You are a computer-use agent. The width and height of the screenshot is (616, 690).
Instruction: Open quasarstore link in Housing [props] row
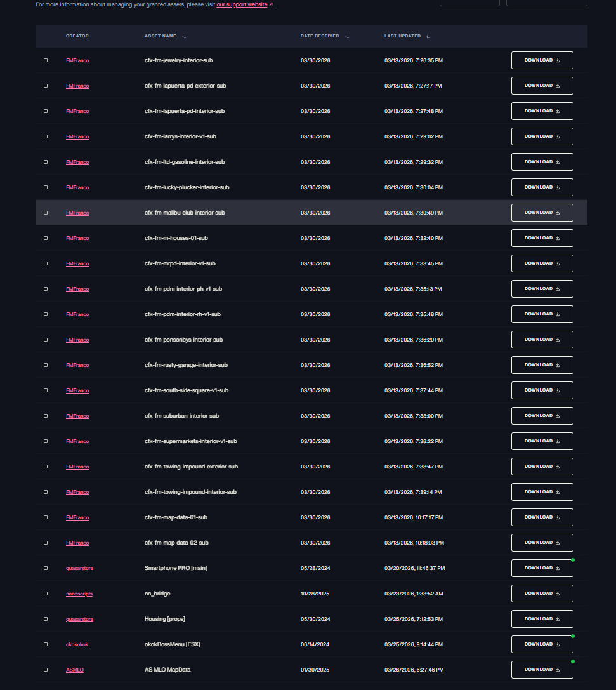pos(79,619)
